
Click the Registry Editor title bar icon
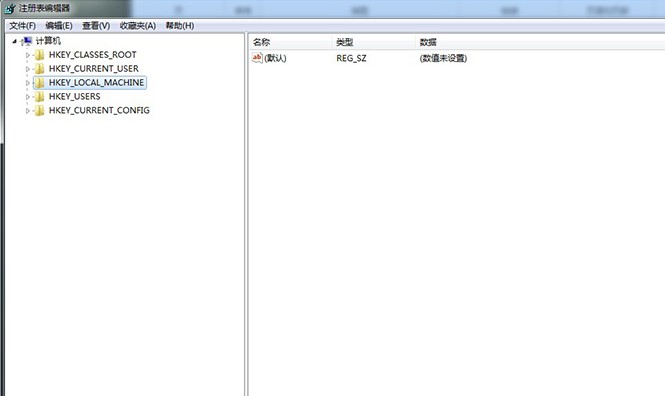[x=10, y=8]
